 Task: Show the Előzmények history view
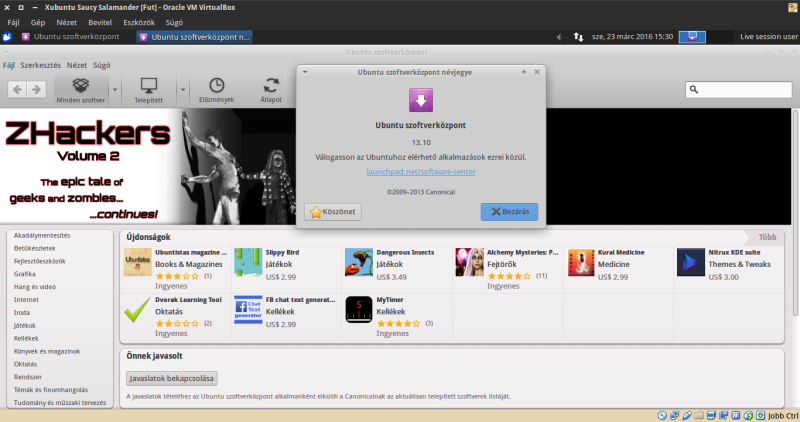point(216,90)
